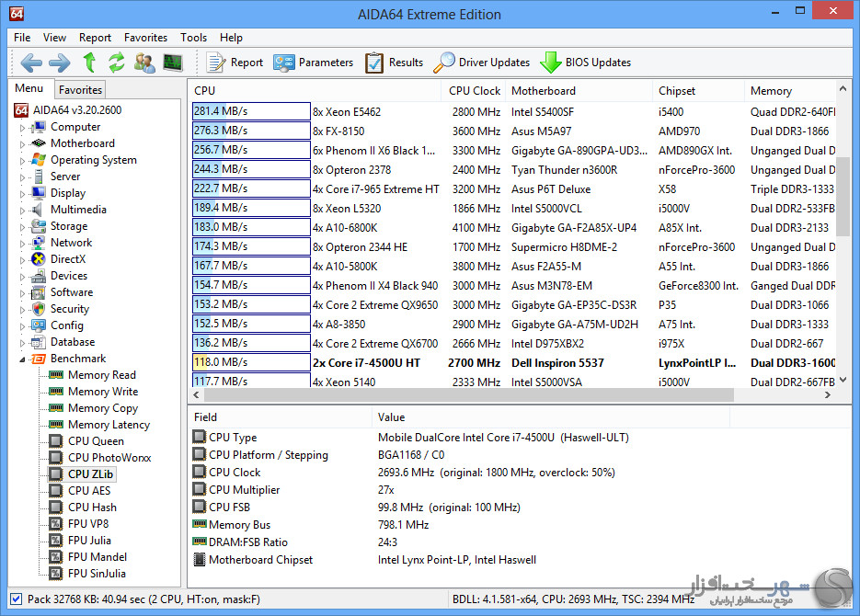Open the Tools menu
Viewport: 860px width, 616px height.
tap(193, 38)
